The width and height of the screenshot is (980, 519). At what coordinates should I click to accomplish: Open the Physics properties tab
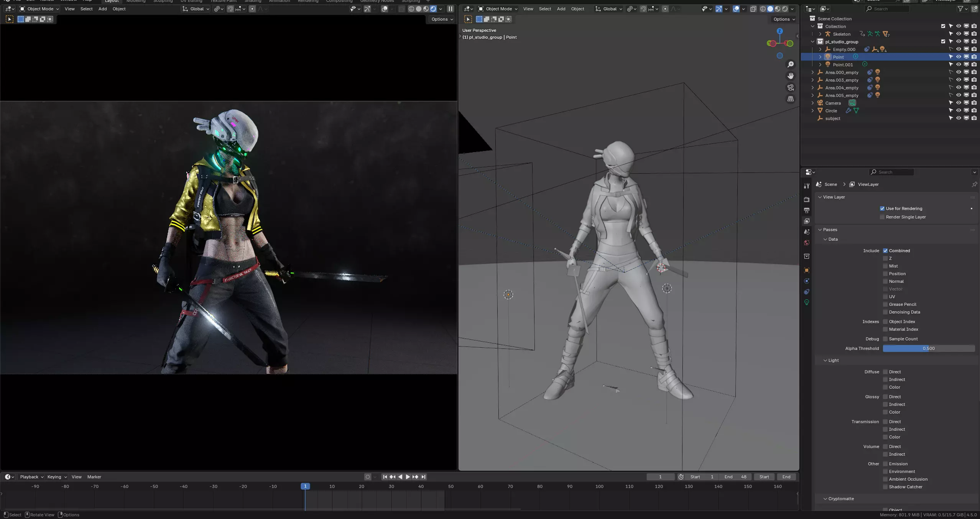click(x=807, y=281)
